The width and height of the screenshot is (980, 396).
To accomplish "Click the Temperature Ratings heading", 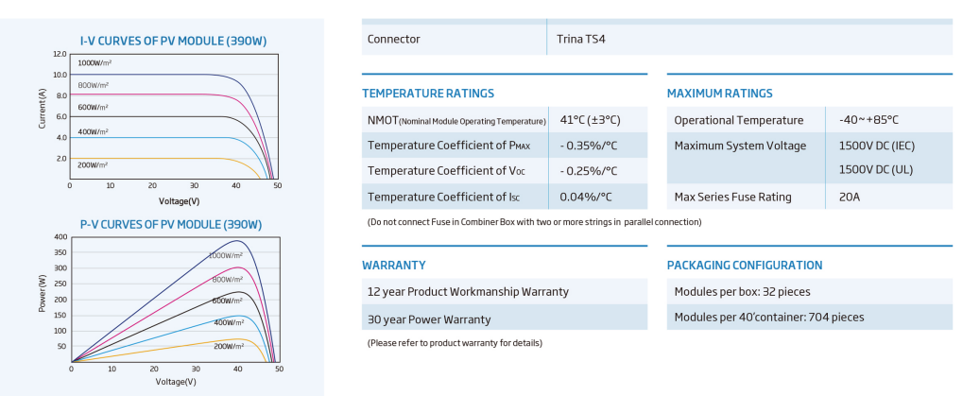I will 428,94.
